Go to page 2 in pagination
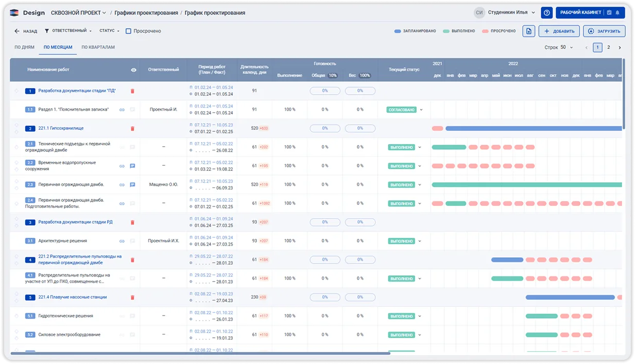Screen dimensions: 635x364 click(608, 47)
